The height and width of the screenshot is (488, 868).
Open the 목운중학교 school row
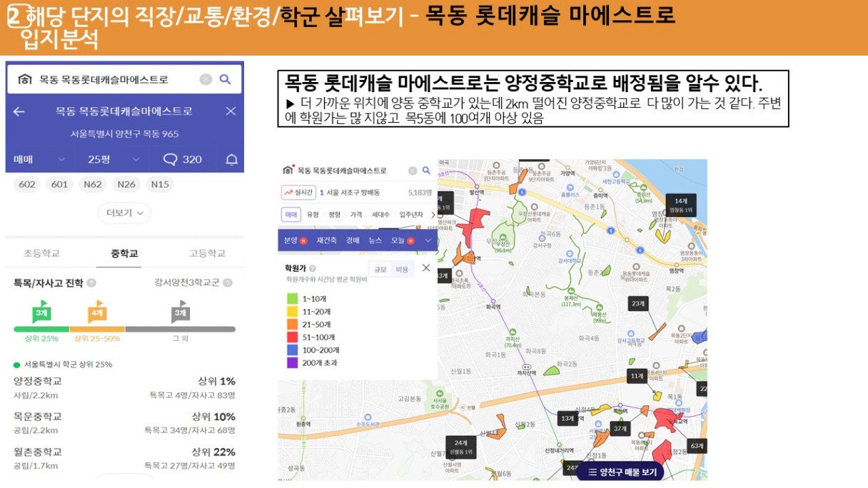pos(124,423)
